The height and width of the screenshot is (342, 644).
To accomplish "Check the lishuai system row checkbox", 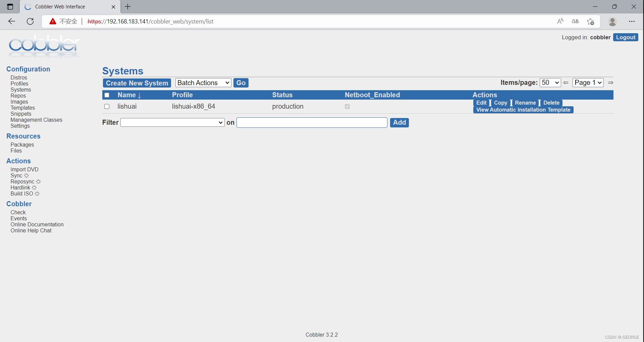I will 107,106.
